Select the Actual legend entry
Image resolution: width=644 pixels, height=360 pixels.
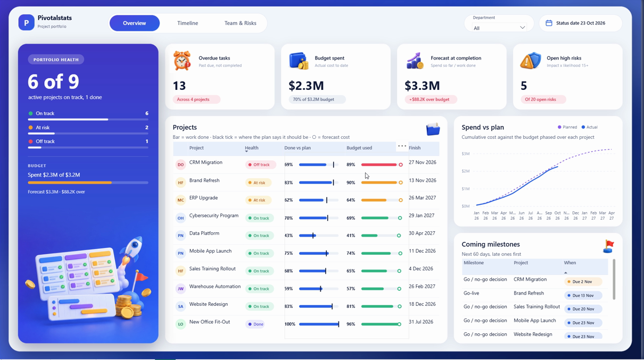[590, 127]
